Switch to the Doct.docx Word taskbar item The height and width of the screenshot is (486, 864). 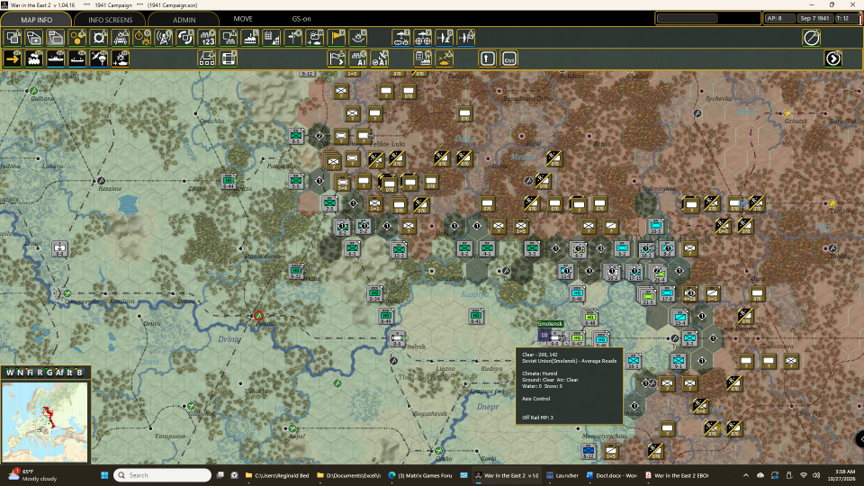pos(612,475)
